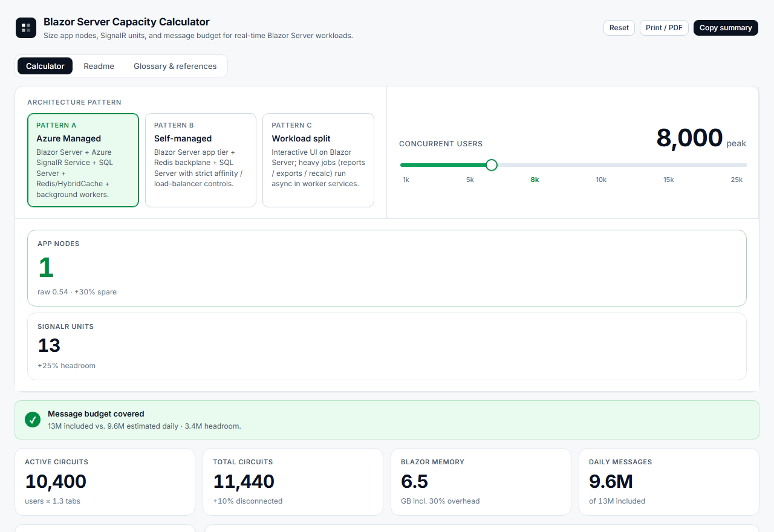Click the 10k slider tick label
The image size is (774, 532).
coord(600,180)
